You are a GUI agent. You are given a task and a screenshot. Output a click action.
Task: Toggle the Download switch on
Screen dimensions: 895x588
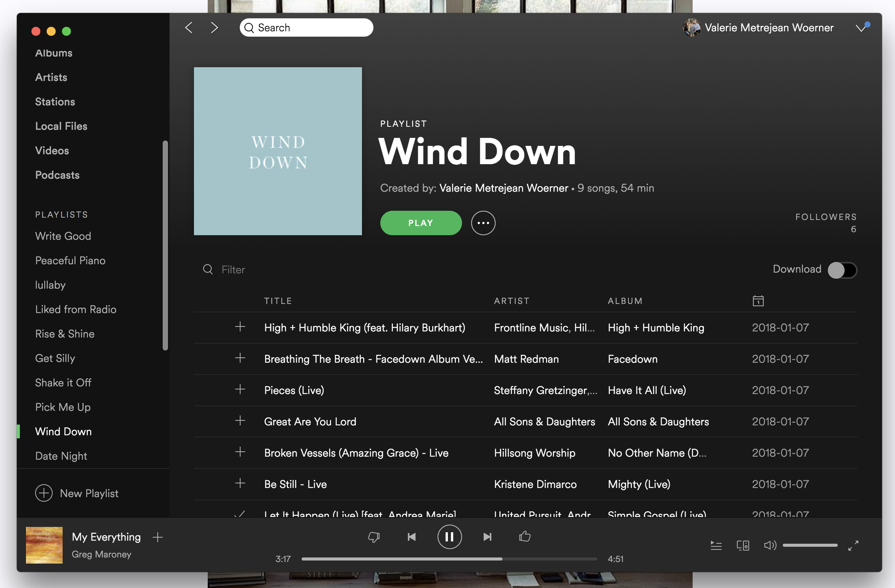[x=842, y=270]
